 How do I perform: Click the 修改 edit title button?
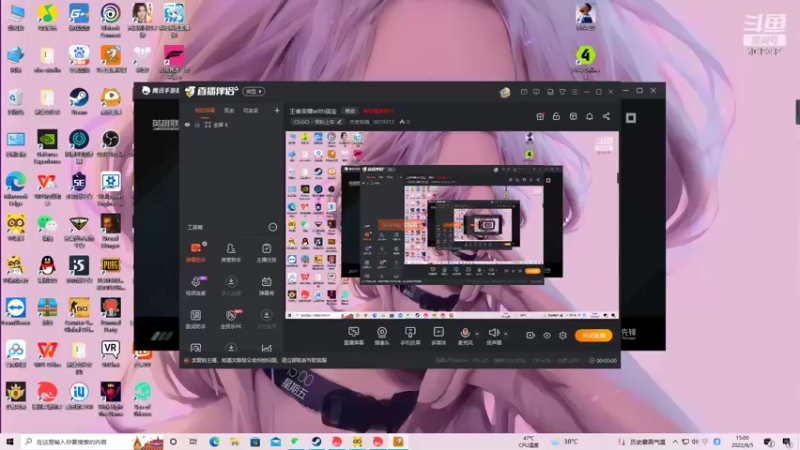pyautogui.click(x=349, y=111)
